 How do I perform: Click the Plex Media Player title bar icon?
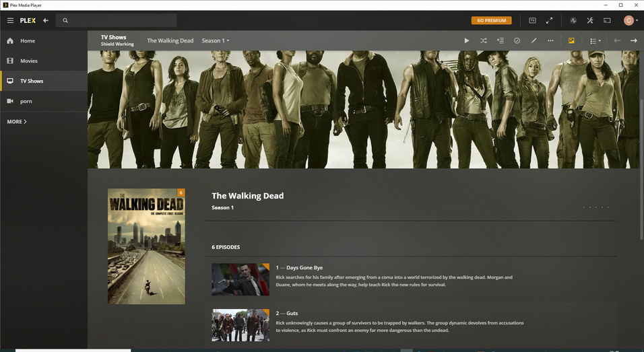[5, 5]
